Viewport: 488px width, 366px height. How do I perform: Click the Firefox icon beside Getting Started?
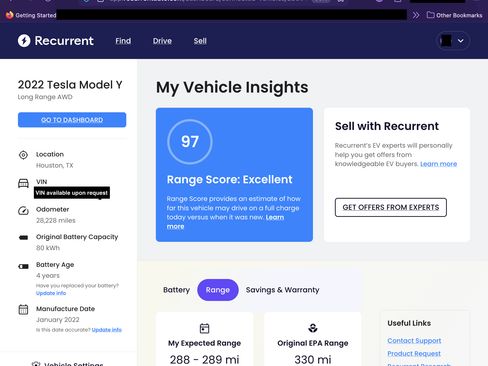[x=9, y=15]
